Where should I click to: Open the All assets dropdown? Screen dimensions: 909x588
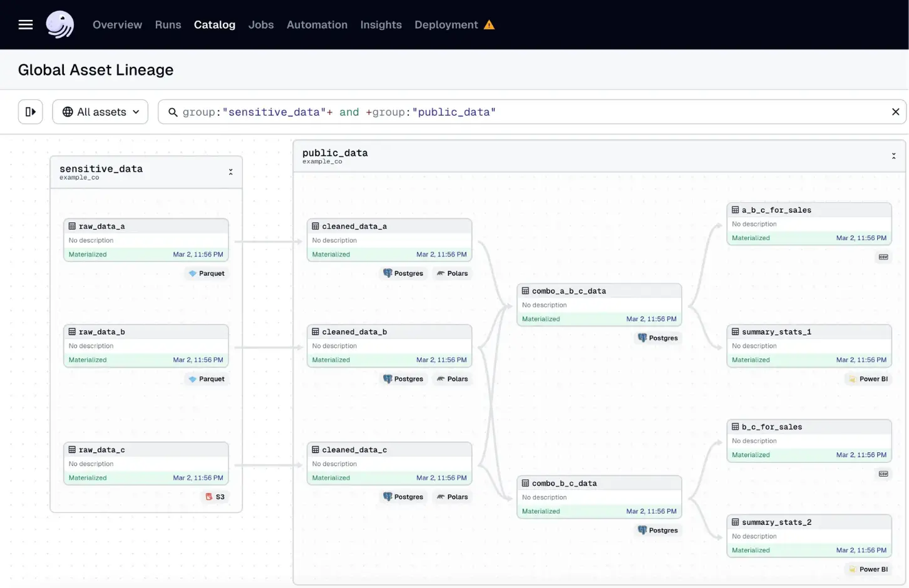[100, 112]
